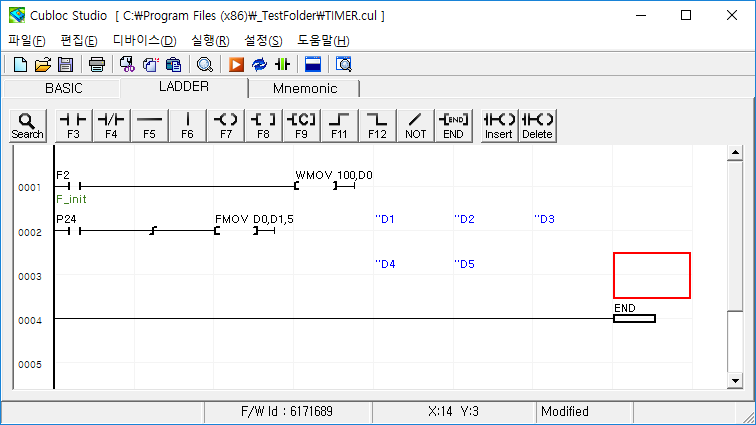756x425 pixels.
Task: Click the NOT ladder symbol button
Action: pos(415,124)
